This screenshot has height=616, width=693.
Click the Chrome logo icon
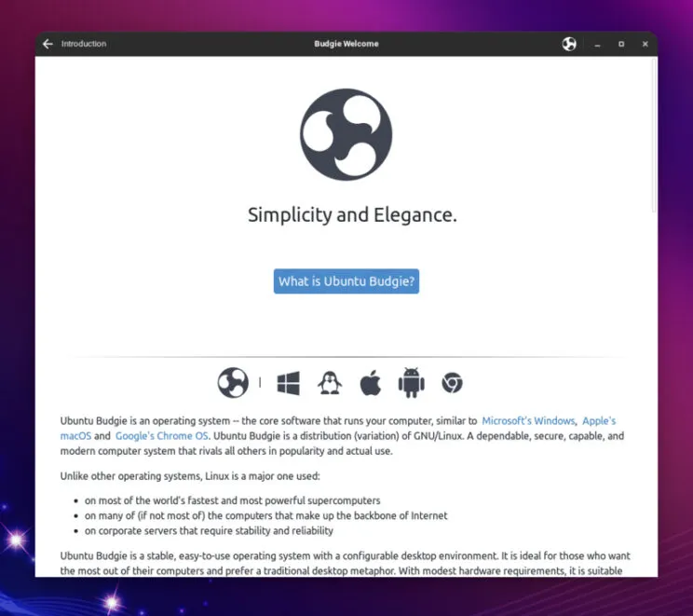click(x=452, y=382)
